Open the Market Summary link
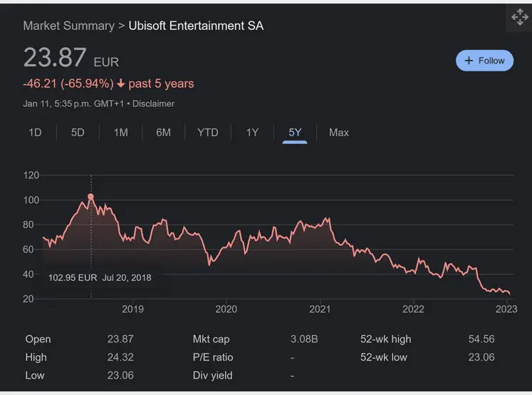 [68, 26]
